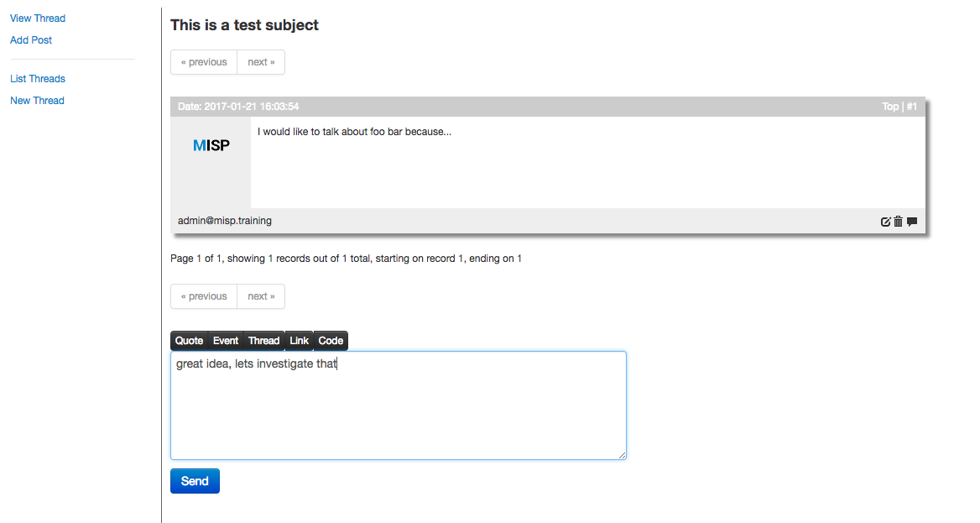Click the Event formatting button
The height and width of the screenshot is (523, 980).
tap(226, 341)
